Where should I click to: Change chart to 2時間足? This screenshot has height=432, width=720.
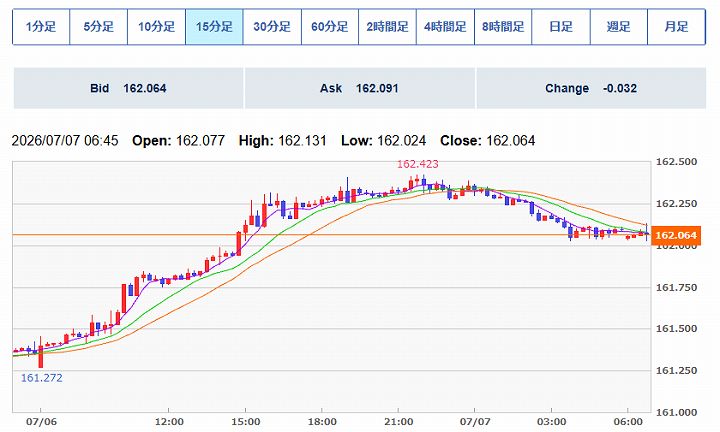pos(387,27)
